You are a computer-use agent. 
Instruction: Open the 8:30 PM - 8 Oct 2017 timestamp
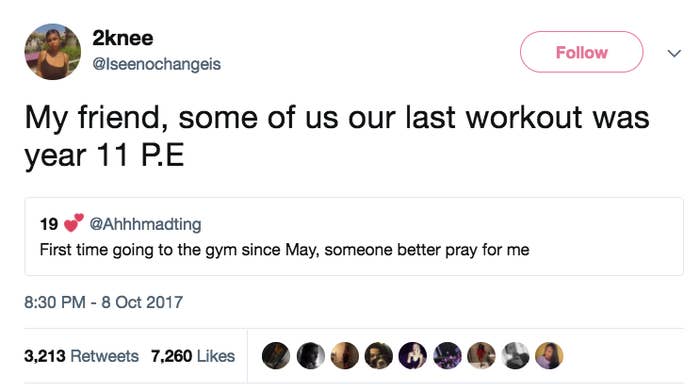(104, 302)
